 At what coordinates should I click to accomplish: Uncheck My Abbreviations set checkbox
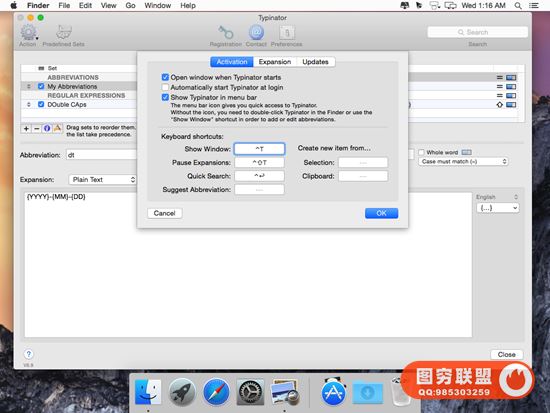[41, 86]
